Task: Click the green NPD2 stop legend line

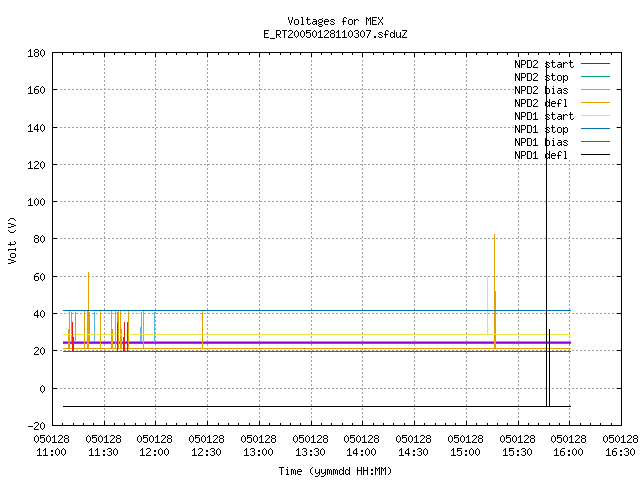Action: 595,77
